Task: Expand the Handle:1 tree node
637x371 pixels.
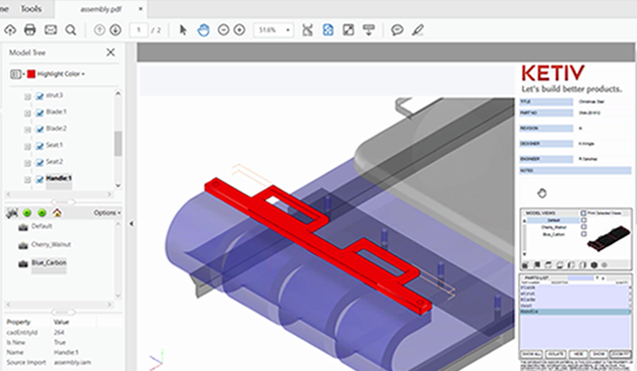Action: (x=27, y=180)
